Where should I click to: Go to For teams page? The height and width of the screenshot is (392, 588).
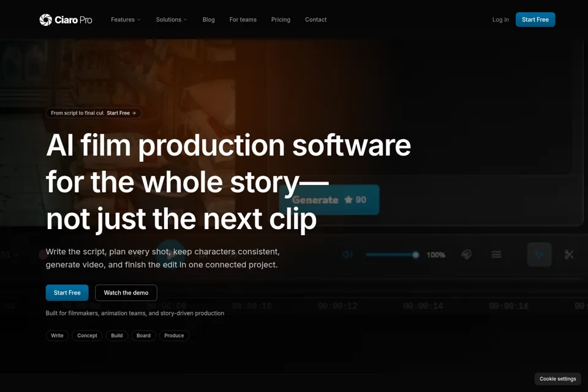click(x=243, y=20)
